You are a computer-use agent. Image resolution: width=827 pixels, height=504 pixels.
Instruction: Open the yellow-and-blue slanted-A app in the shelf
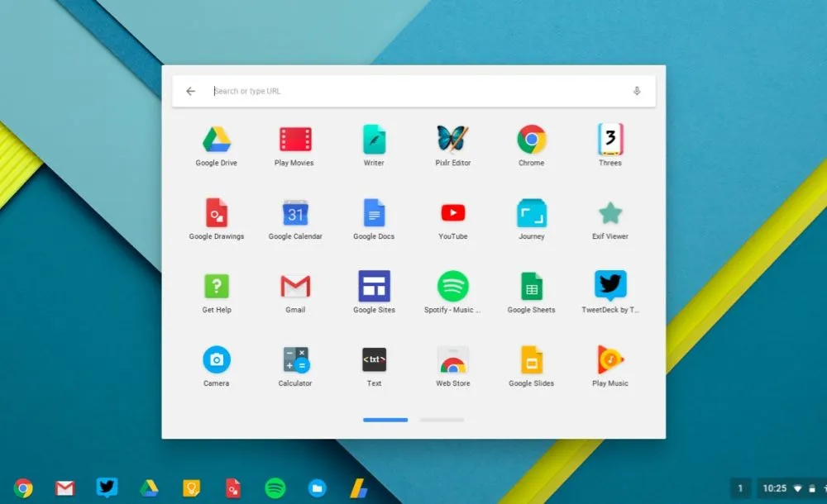(x=359, y=488)
